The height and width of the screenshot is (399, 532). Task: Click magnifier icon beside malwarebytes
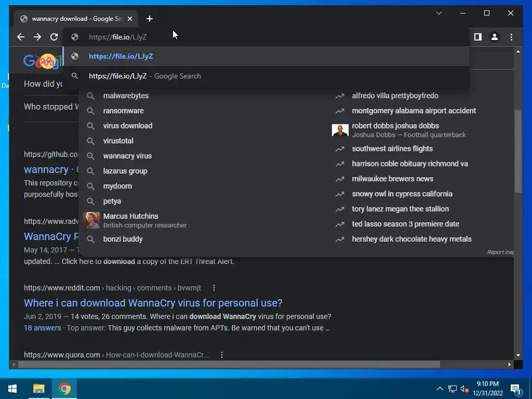(x=90, y=96)
